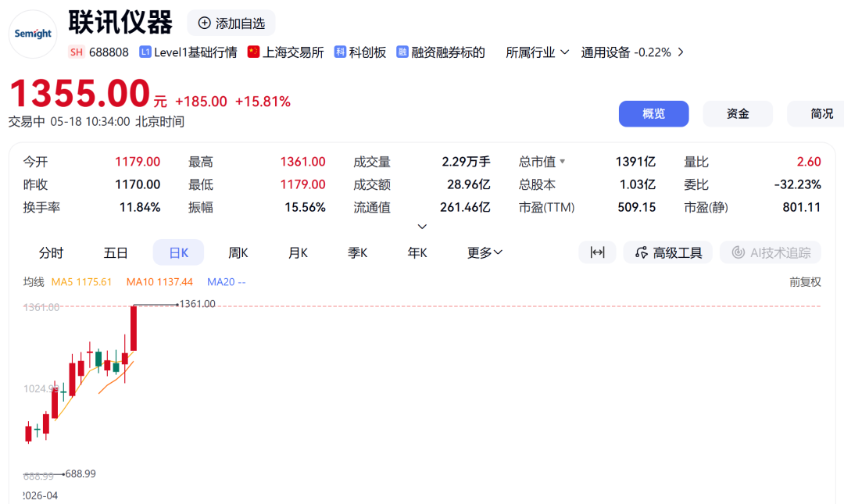The width and height of the screenshot is (844, 504).
Task: Add stock via 添加自选 button
Action: coord(231,23)
